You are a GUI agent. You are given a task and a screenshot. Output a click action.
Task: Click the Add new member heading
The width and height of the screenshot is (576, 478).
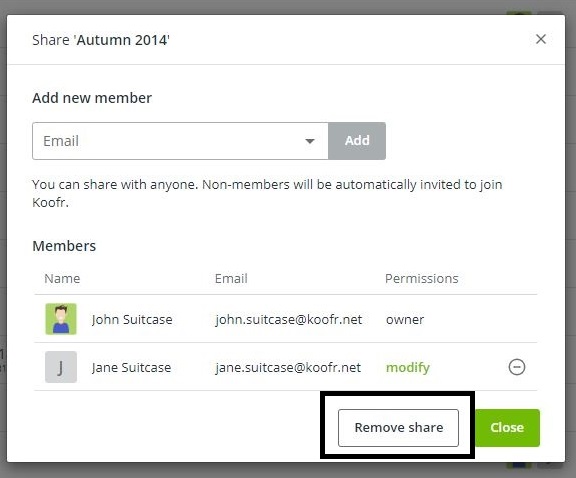click(92, 98)
